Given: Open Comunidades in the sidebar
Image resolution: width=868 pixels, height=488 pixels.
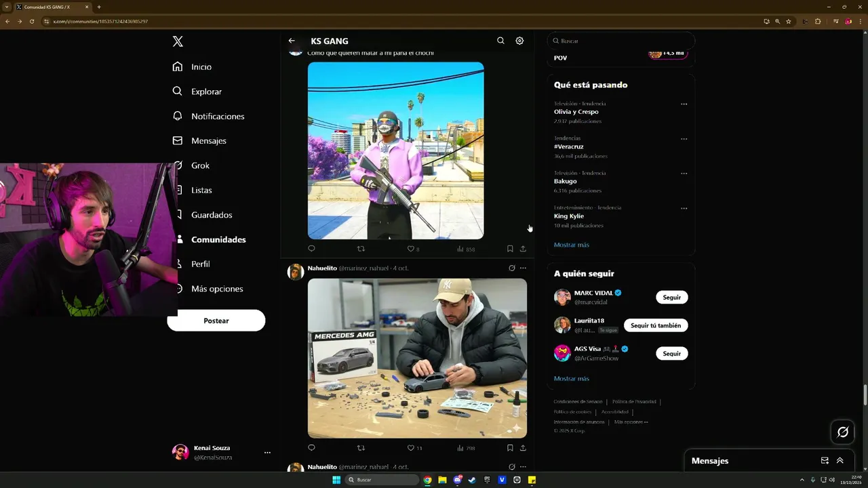Looking at the screenshot, I should pos(218,239).
